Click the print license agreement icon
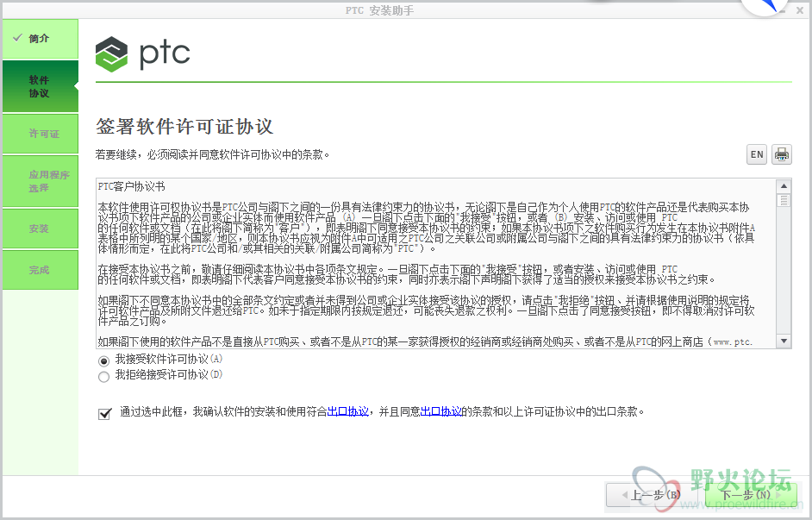The image size is (812, 520). 782,154
